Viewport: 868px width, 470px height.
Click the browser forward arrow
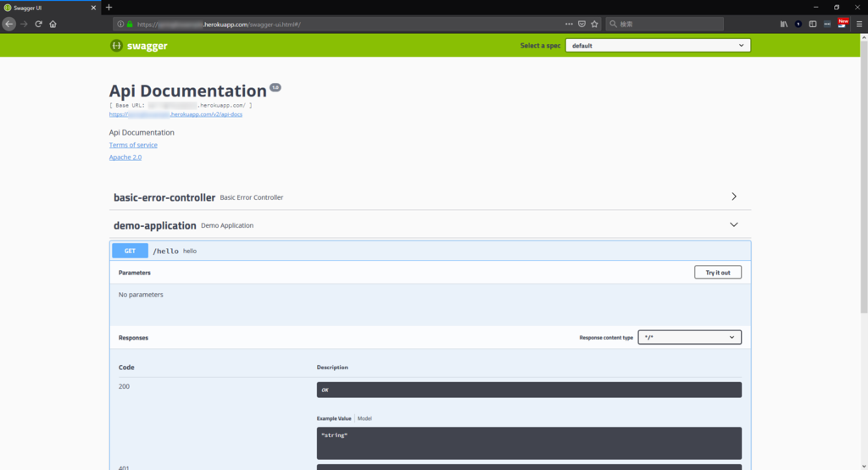24,24
